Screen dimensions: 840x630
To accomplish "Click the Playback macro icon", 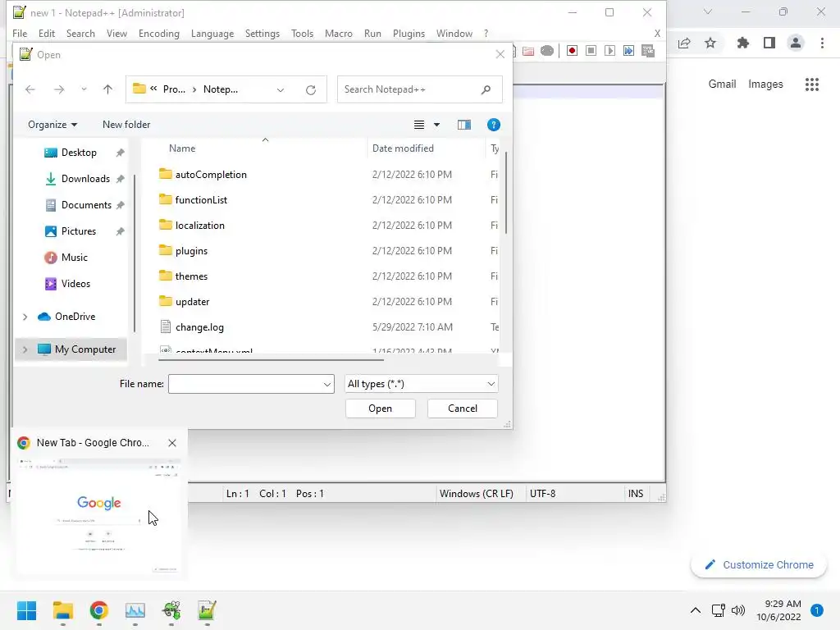I will (x=609, y=50).
